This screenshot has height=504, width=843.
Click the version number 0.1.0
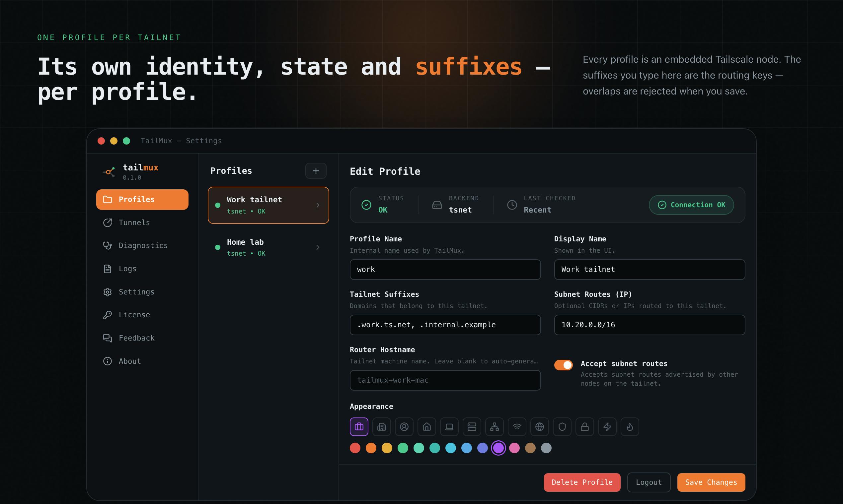tap(132, 178)
